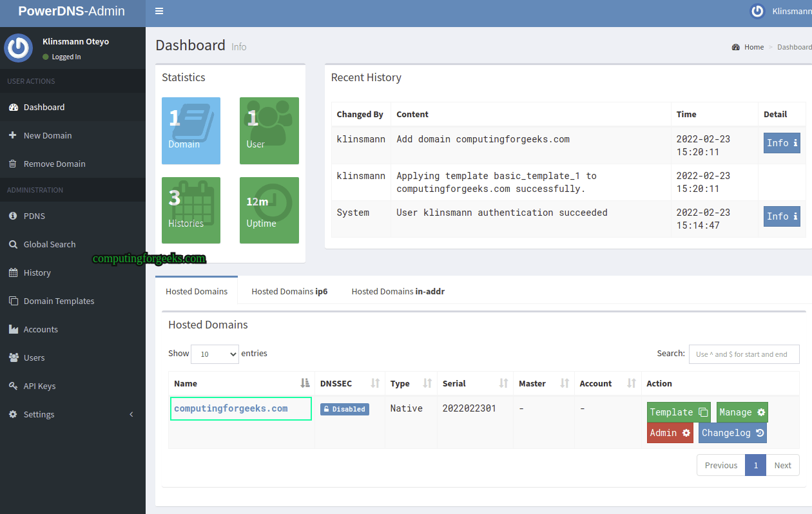This screenshot has width=812, height=514.
Task: Select New Domain in the sidebar
Action: (x=48, y=135)
